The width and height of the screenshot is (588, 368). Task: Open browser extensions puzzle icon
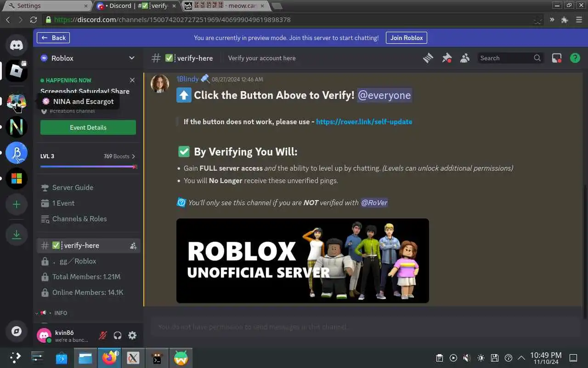coord(565,20)
